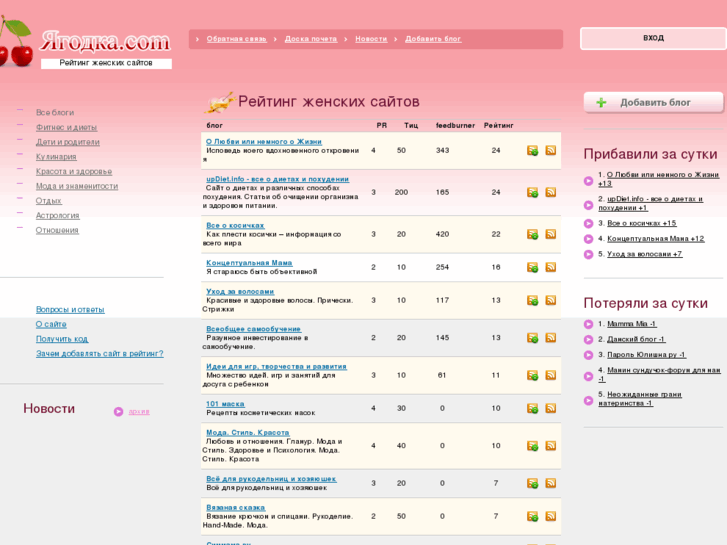Click the green add-feed icon for Все о косичках

532,234
